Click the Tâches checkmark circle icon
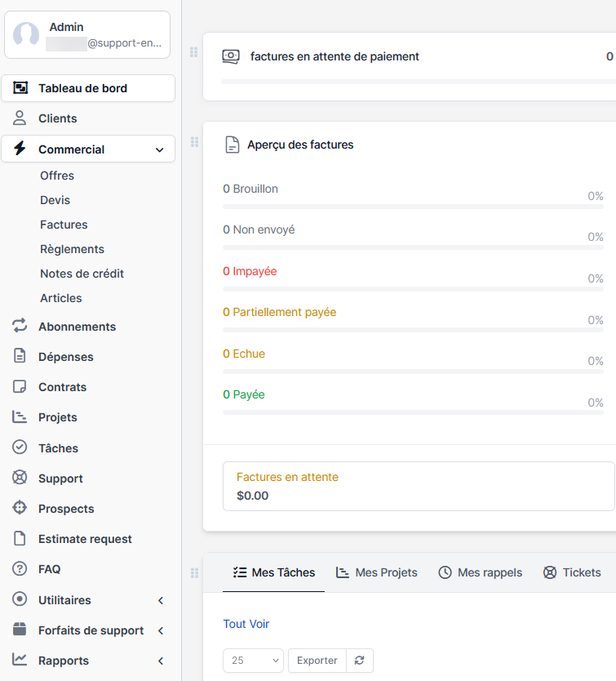616x681 pixels. click(x=20, y=447)
